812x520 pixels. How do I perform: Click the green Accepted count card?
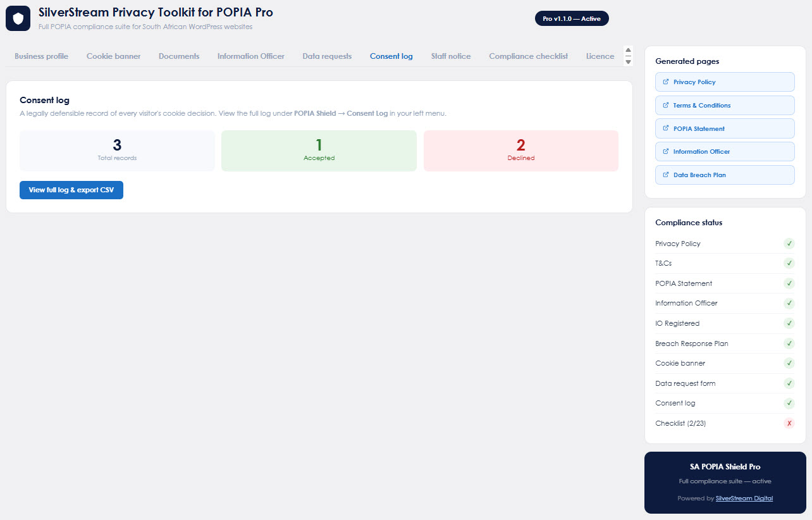[319, 151]
